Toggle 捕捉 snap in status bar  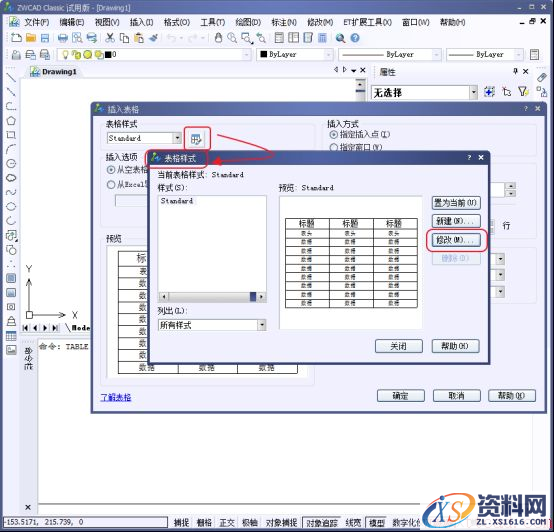(181, 522)
